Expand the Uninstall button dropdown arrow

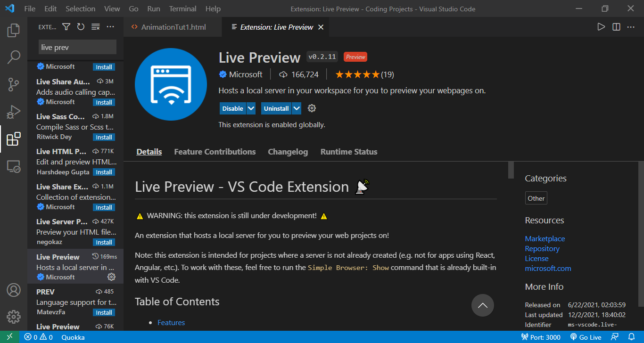pyautogui.click(x=297, y=108)
